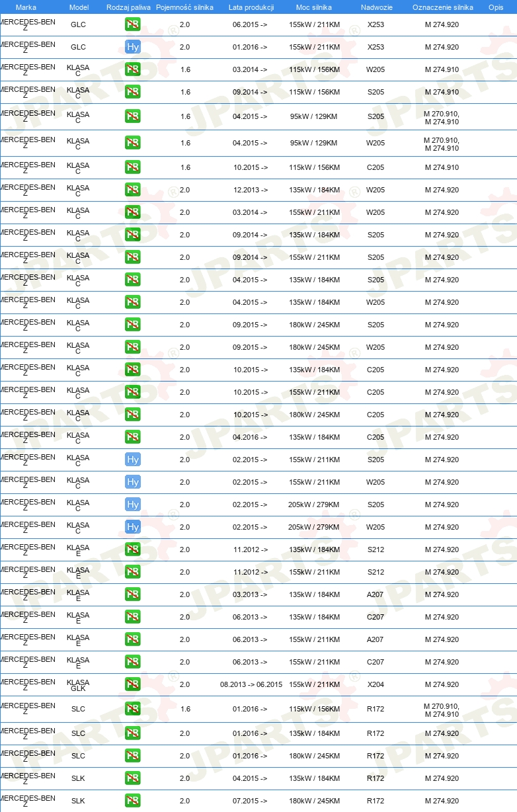Click body code 'X253' in the hybrid GLC row
This screenshot has height=812, width=517.
coord(376,48)
